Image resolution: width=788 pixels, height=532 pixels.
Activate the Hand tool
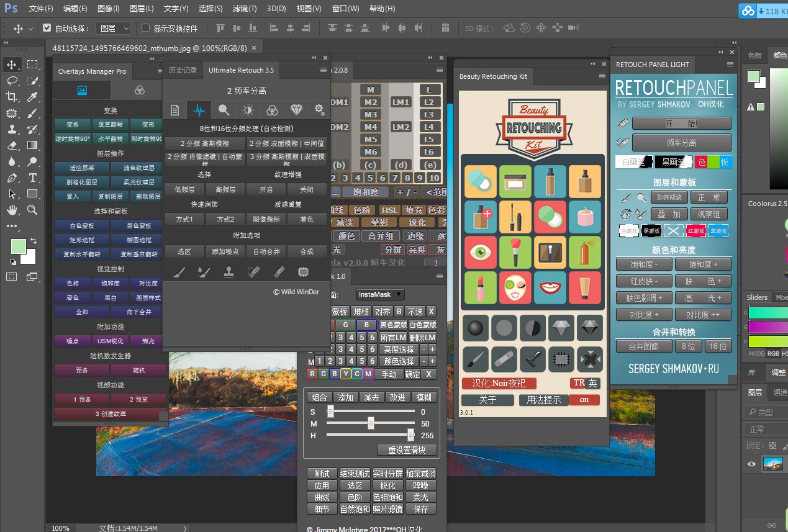(12, 210)
